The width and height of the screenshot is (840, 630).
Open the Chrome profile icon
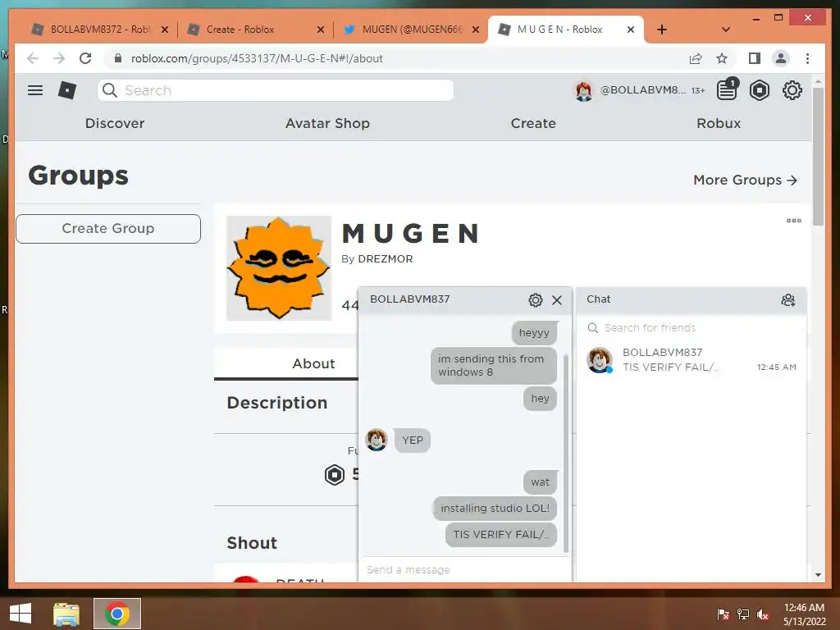pyautogui.click(x=781, y=58)
